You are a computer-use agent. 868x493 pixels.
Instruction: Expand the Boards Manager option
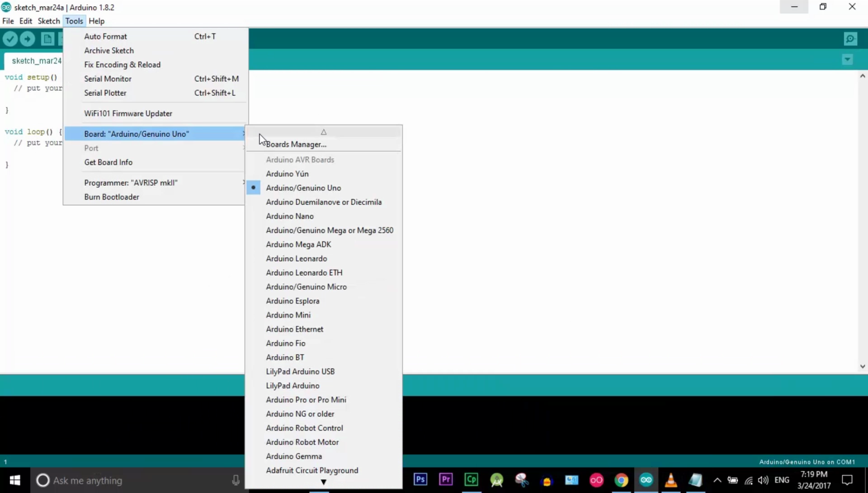coord(296,144)
